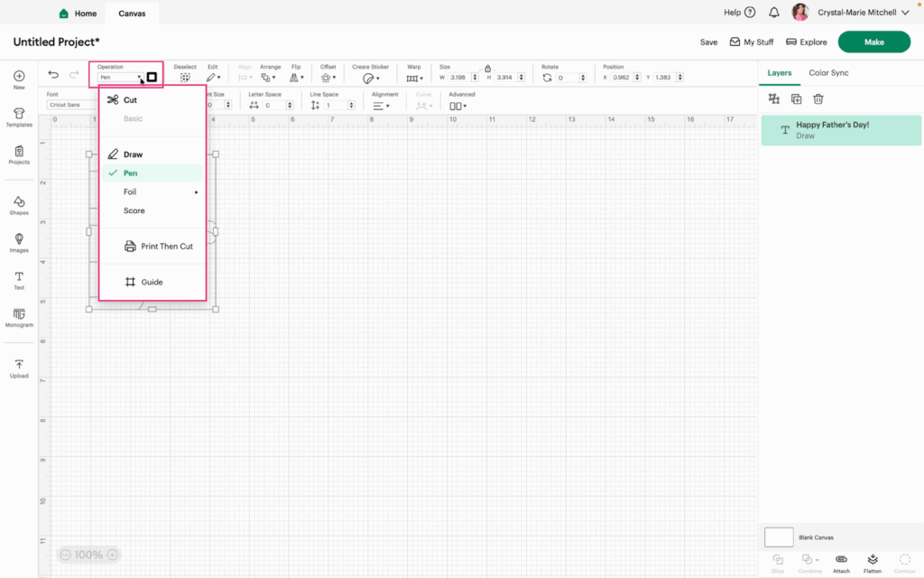Click the Undo arrow
The height and width of the screenshot is (578, 924).
tap(53, 75)
